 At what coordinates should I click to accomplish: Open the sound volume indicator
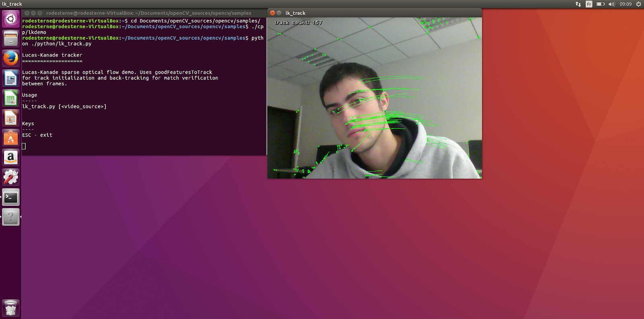[612, 4]
